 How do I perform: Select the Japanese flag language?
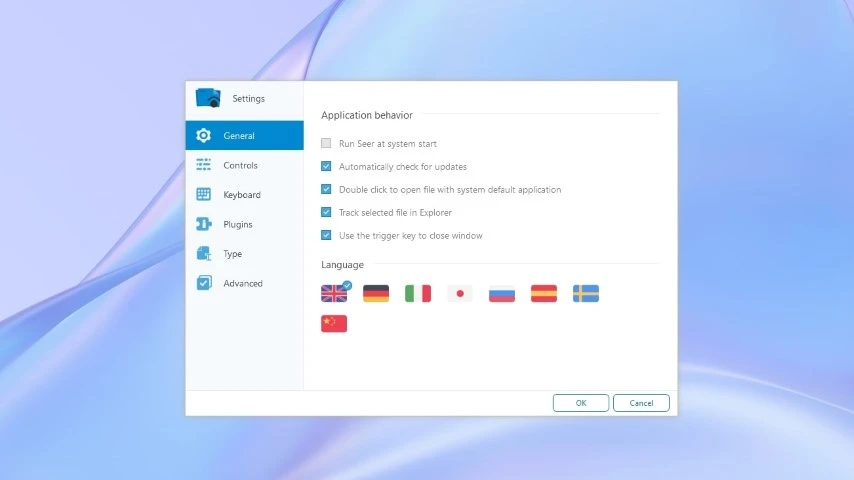[460, 294]
